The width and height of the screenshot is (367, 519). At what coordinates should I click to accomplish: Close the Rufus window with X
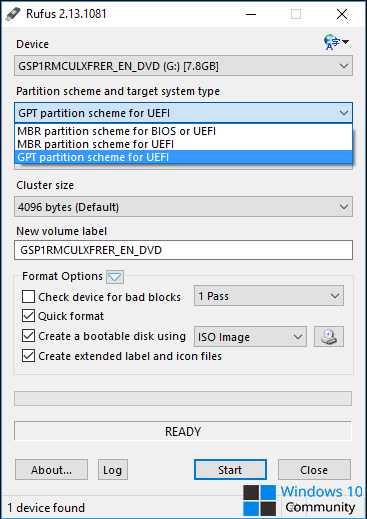tap(342, 14)
